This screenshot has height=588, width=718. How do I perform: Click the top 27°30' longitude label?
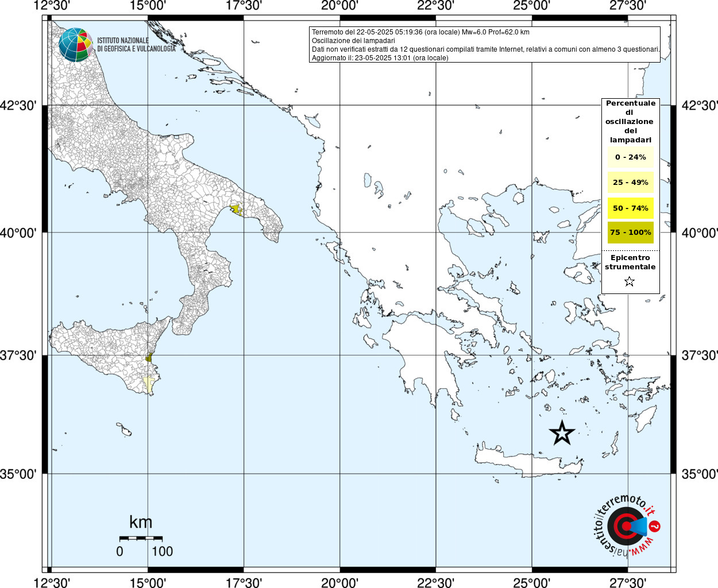[627, 6]
